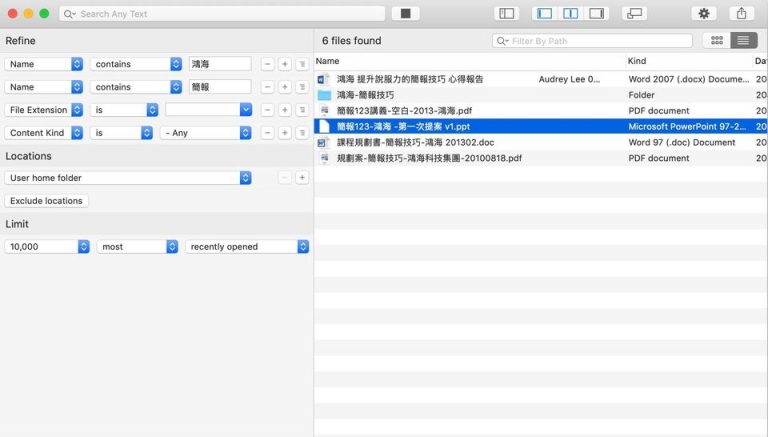Open the Content Kind attribute dropdown
This screenshot has height=437, width=768.
[x=44, y=133]
